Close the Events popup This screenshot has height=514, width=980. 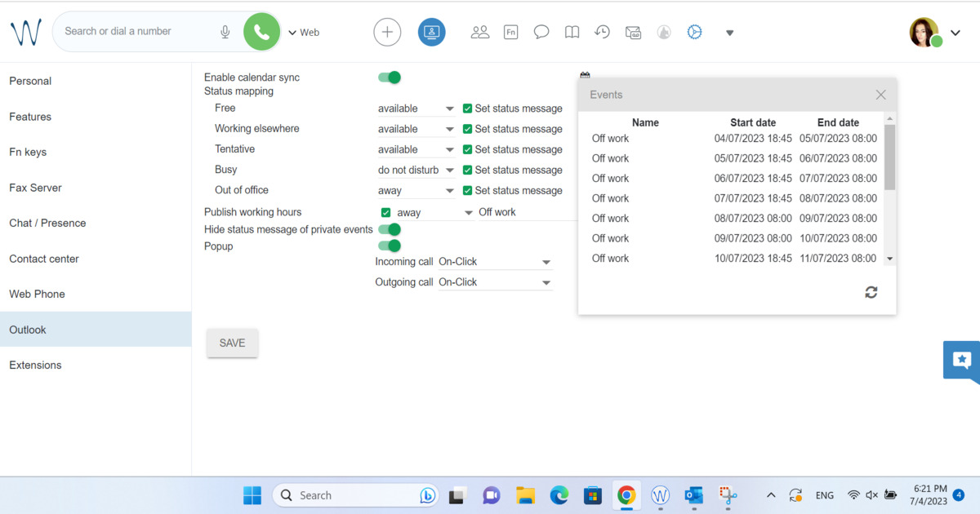tap(880, 95)
